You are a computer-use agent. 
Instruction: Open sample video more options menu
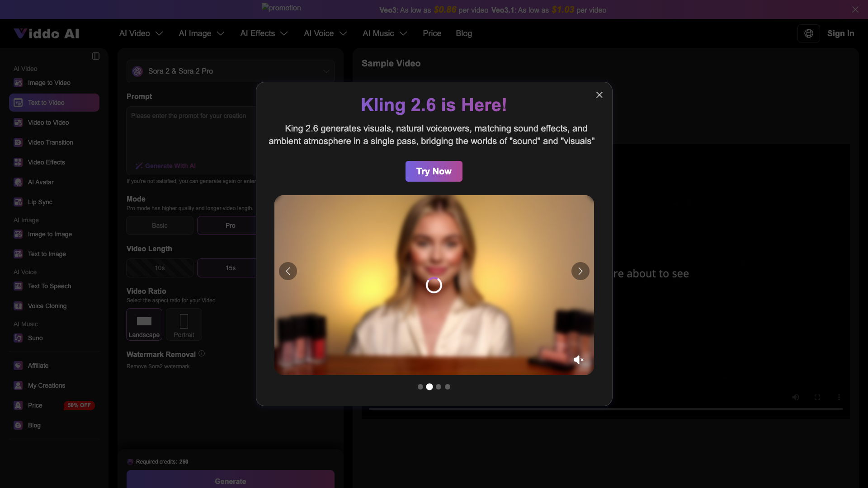click(839, 397)
